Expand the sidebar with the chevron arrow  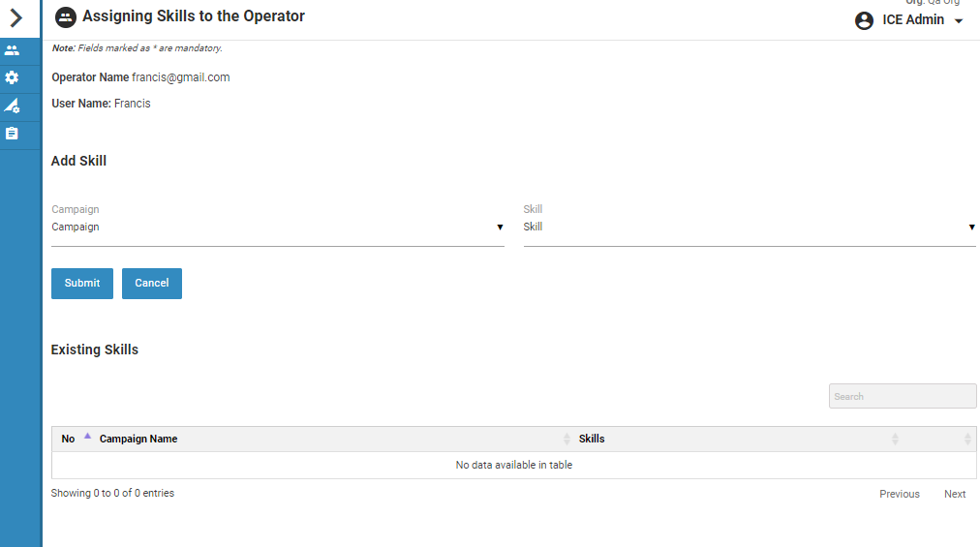click(x=15, y=17)
